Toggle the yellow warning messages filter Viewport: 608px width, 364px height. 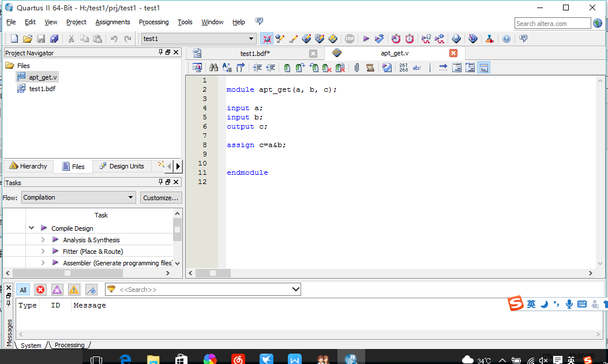coord(74,290)
